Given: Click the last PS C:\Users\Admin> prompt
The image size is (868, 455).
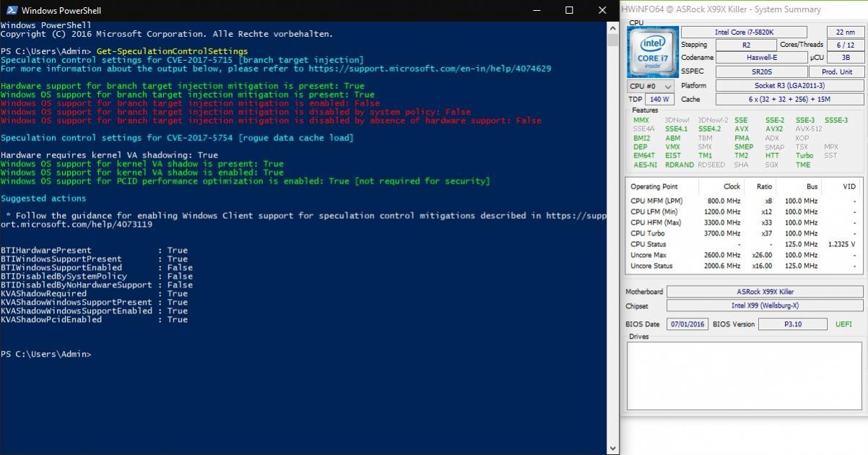Looking at the screenshot, I should coord(46,354).
